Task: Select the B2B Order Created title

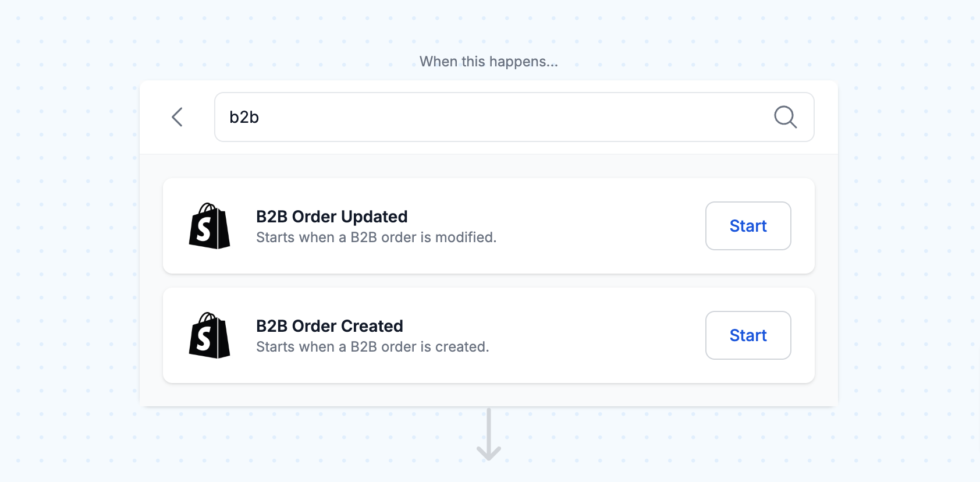Action: tap(329, 326)
